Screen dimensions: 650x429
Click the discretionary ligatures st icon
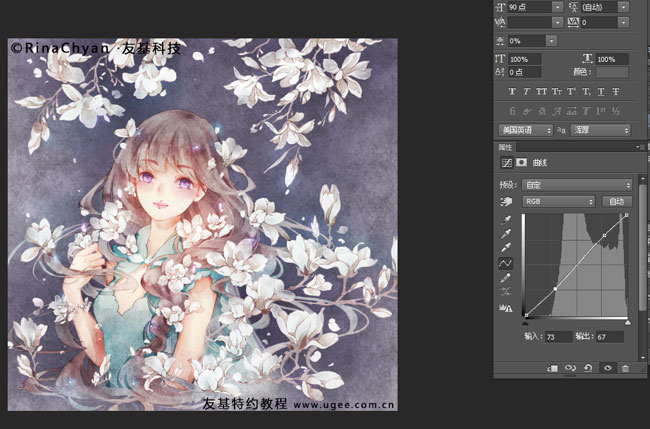tap(542, 111)
